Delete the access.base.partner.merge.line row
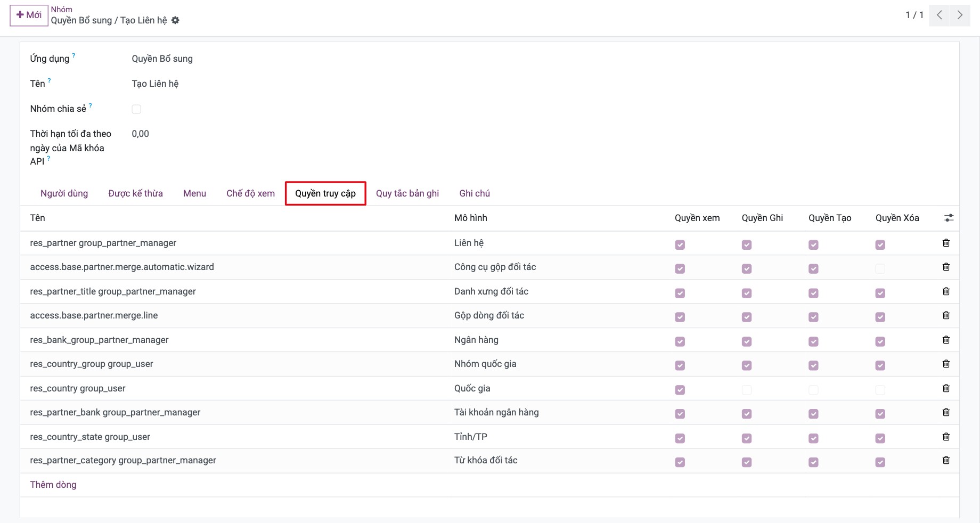Screen dimensions: 980x523 click(946, 315)
